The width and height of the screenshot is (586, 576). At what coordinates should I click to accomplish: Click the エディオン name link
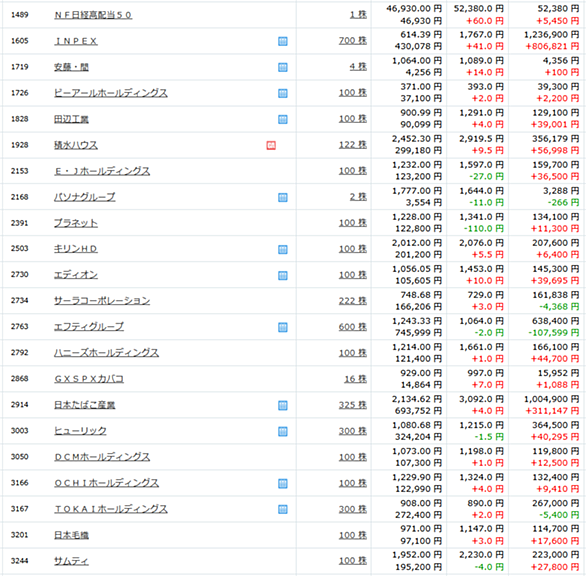(76, 275)
